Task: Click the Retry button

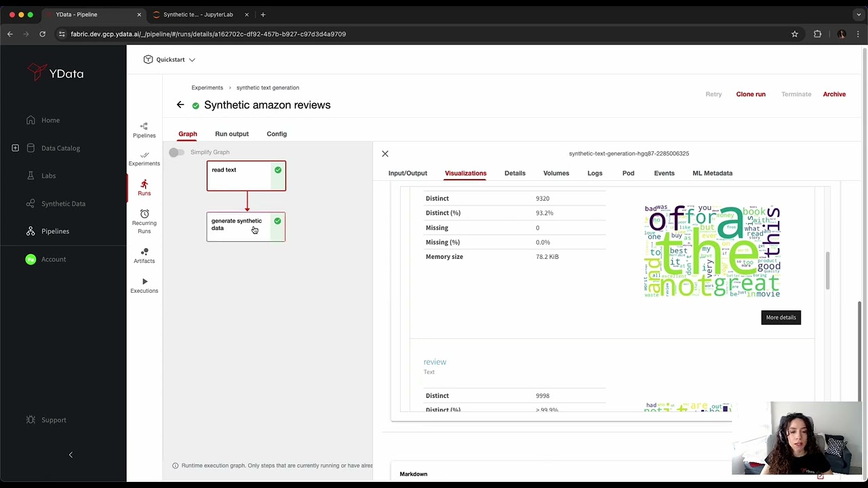Action: [713, 94]
